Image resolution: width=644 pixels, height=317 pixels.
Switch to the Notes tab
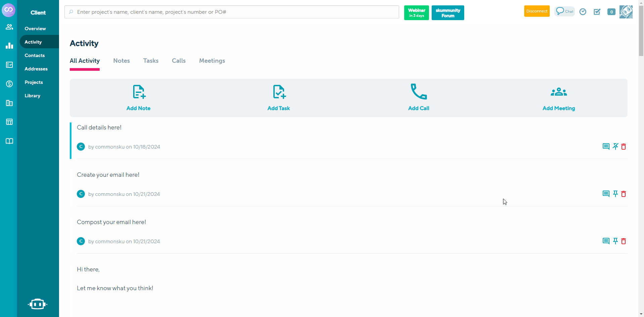pos(121,61)
